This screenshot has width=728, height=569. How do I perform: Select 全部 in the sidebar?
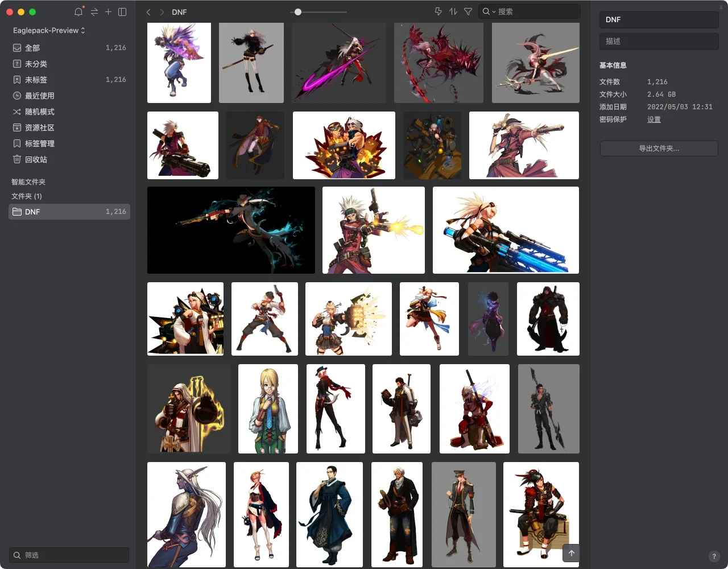(x=69, y=48)
